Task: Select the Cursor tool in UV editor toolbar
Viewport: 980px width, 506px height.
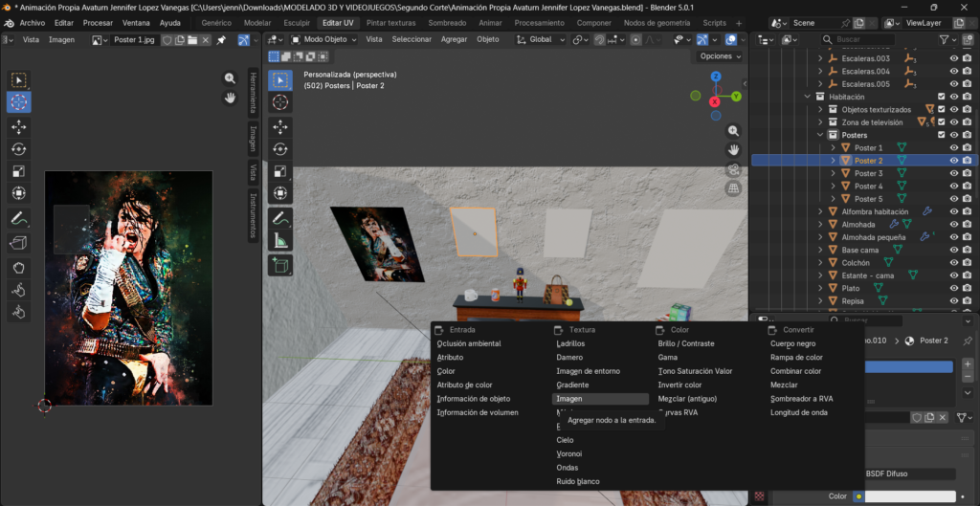Action: tap(19, 101)
